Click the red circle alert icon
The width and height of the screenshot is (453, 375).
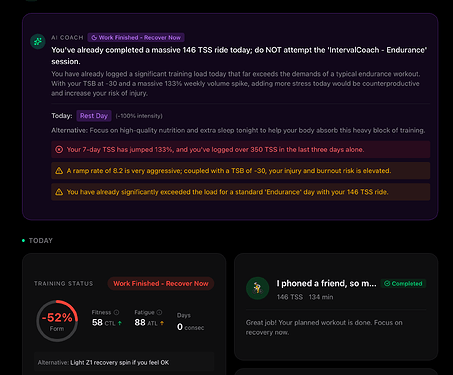pyautogui.click(x=59, y=149)
